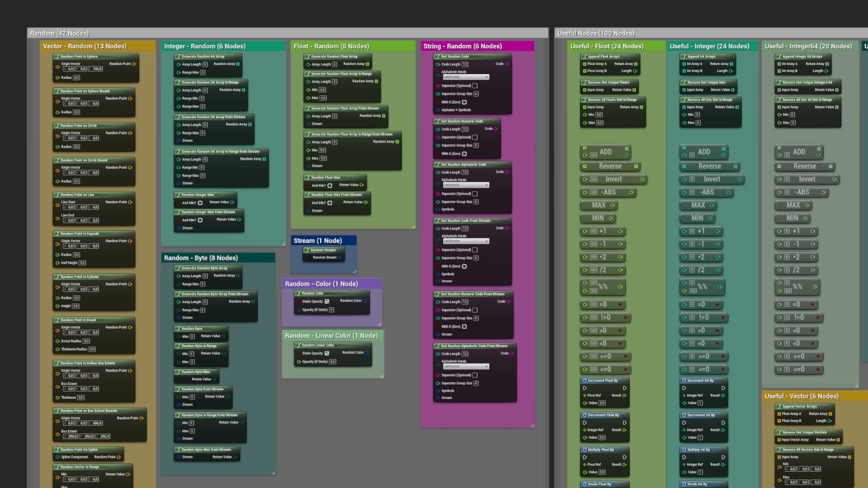The width and height of the screenshot is (868, 488).
Task: Click the function icon on Random Color node
Action: coord(298,293)
